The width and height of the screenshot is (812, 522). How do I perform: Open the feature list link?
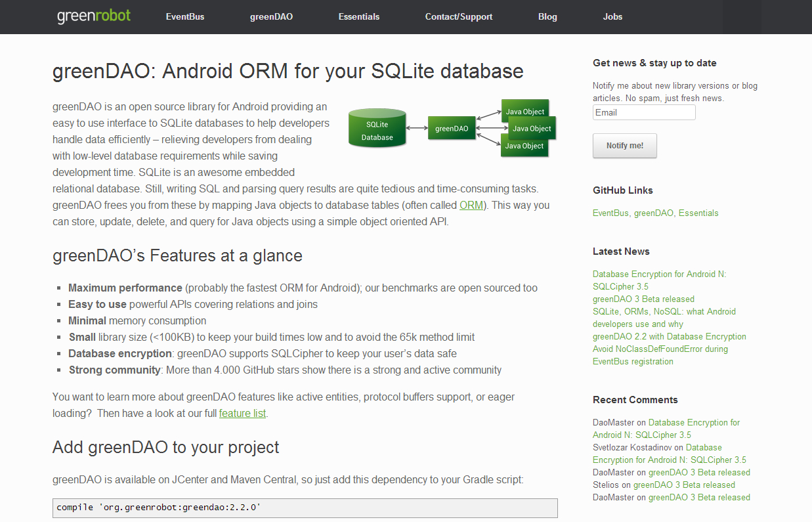pos(243,413)
